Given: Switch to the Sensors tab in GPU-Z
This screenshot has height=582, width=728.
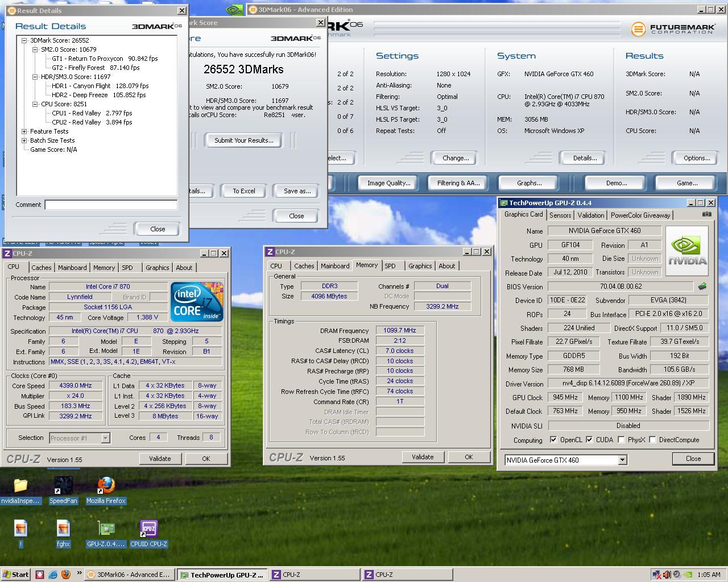Looking at the screenshot, I should point(560,215).
